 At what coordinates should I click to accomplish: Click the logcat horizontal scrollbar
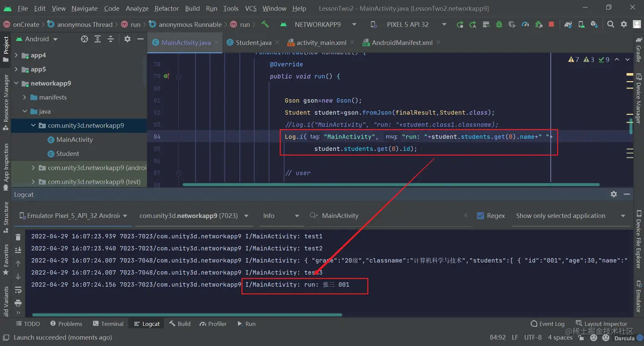[187, 315]
